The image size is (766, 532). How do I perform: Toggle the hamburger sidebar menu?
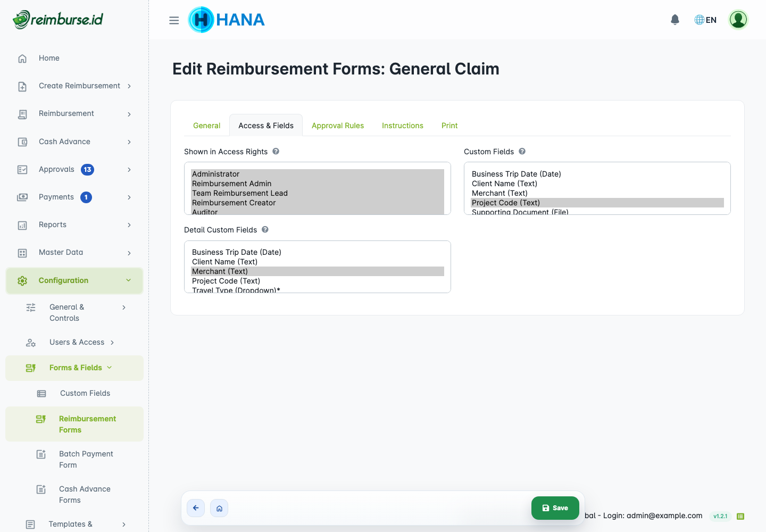tap(174, 20)
